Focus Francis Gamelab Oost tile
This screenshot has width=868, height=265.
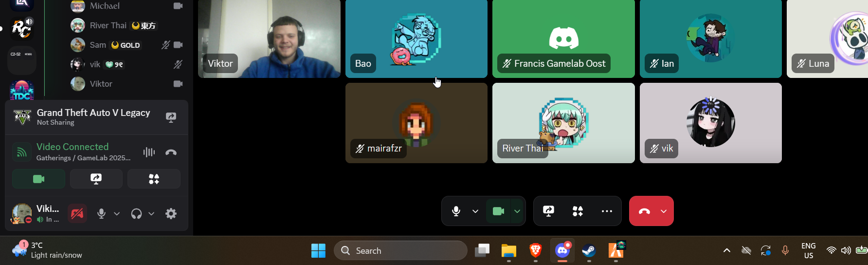(563, 38)
